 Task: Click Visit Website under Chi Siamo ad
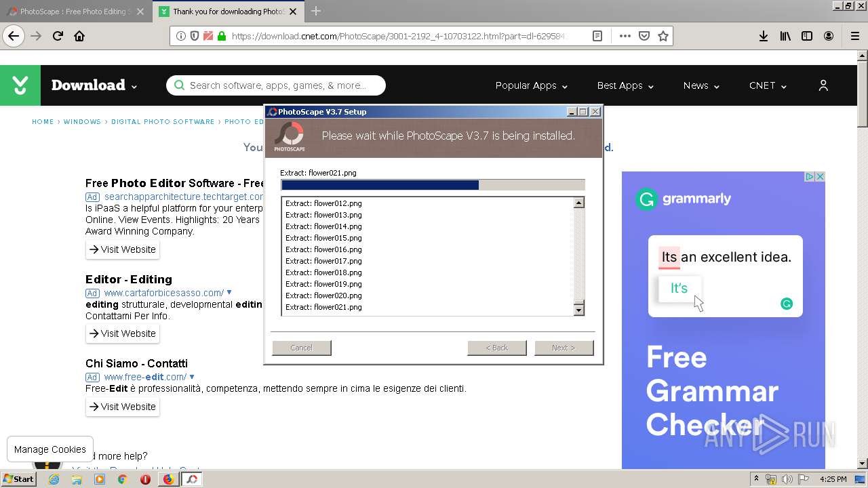pos(123,407)
